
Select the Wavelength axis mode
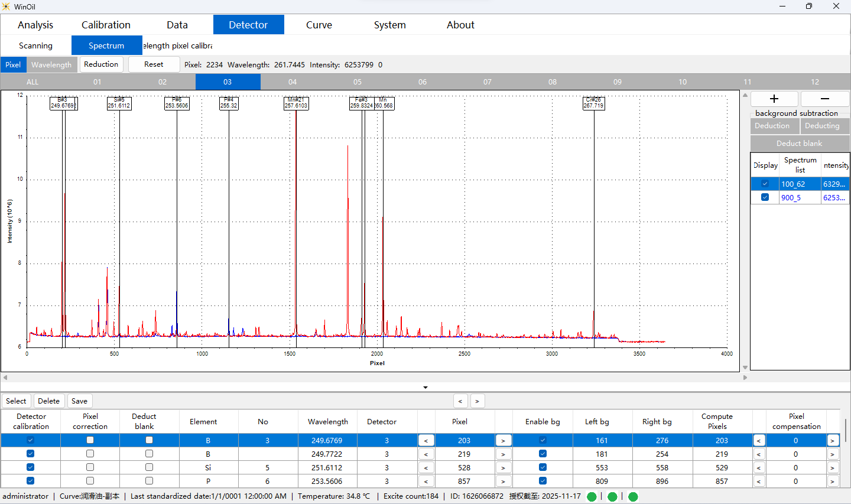[51, 65]
